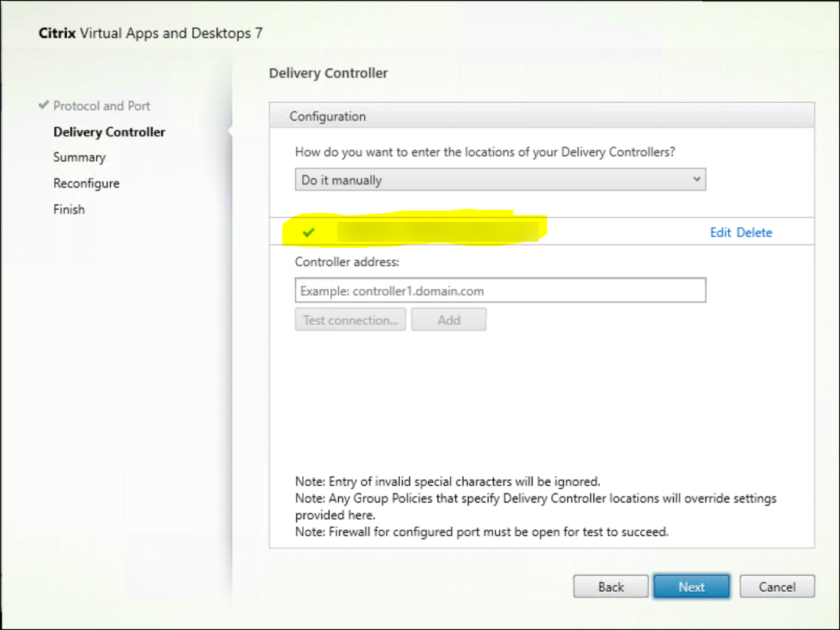
Task: Go to the Protocol and Port step
Action: (x=101, y=106)
